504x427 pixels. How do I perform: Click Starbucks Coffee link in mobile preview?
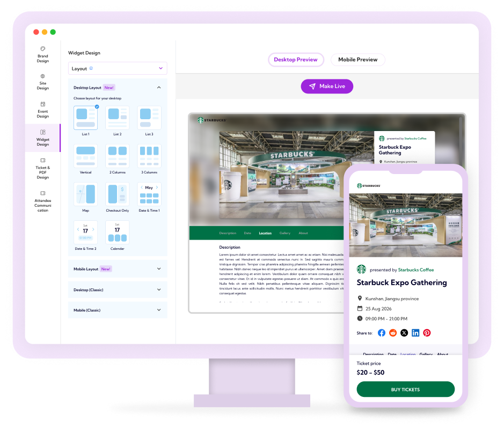(x=416, y=270)
